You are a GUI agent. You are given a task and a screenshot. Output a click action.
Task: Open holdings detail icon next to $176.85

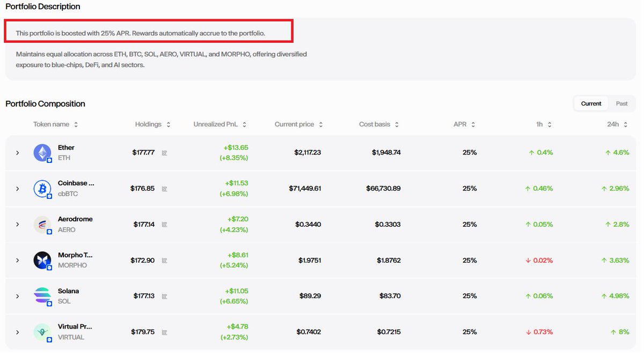[164, 189]
